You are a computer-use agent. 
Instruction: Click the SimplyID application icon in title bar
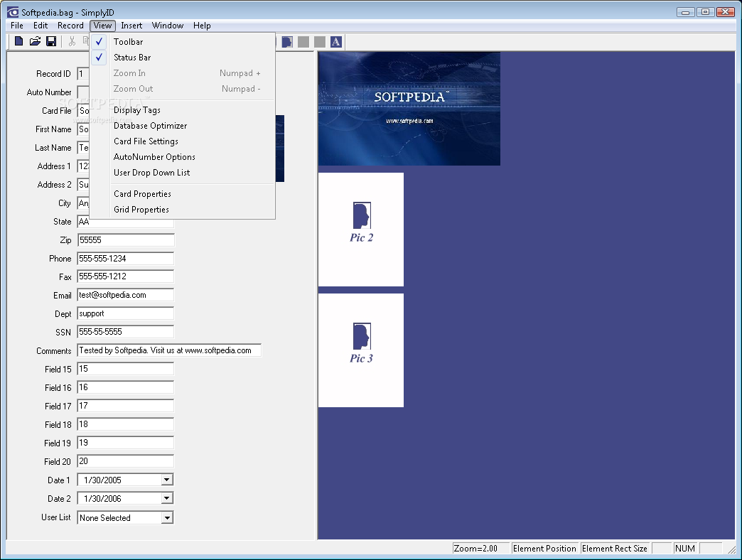(x=13, y=12)
